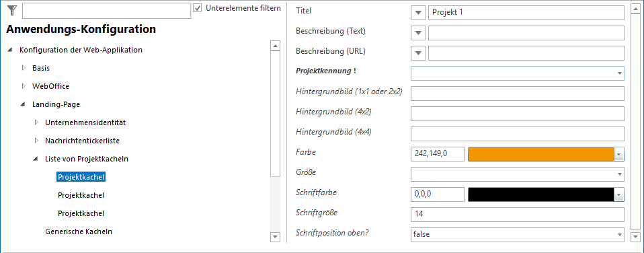Screen dimensions: 644x253
Task: Click the Beschreibung (URL) input field
Action: coord(526,53)
